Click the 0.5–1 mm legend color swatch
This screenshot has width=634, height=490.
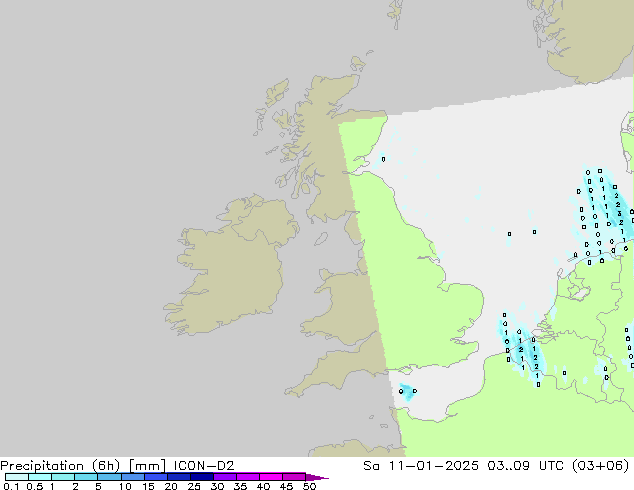40,477
